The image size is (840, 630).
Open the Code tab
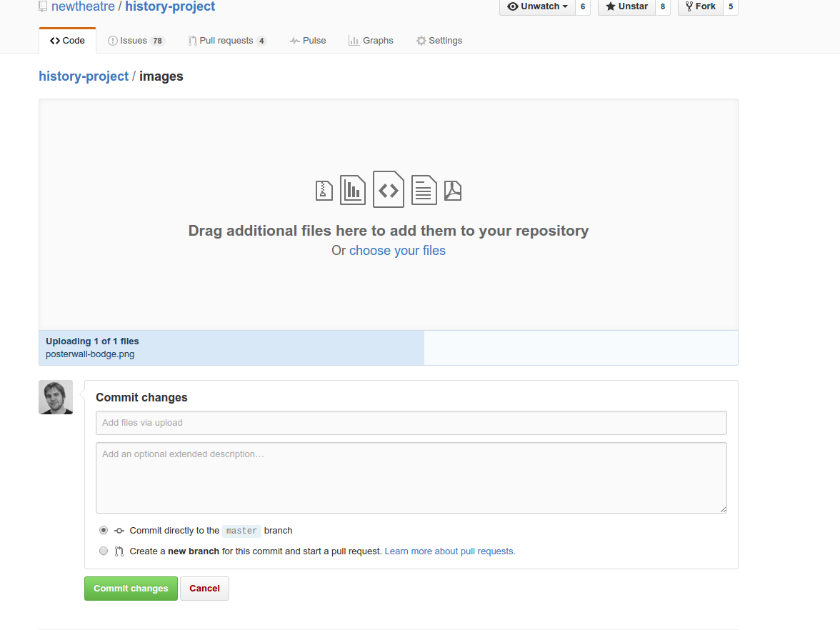click(x=67, y=41)
